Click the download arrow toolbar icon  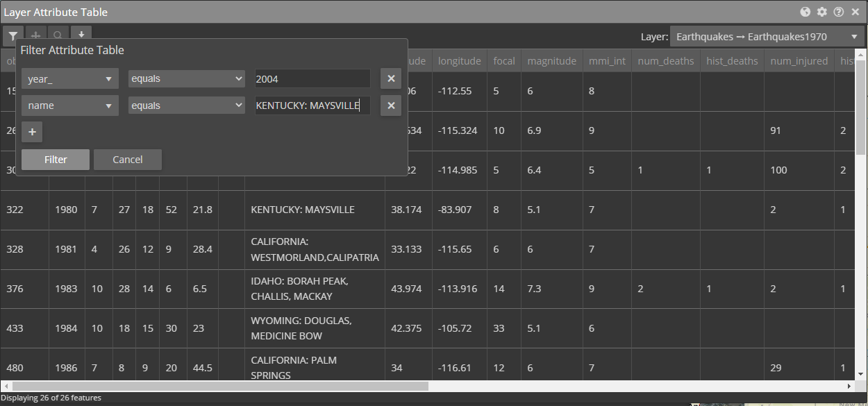(x=81, y=35)
